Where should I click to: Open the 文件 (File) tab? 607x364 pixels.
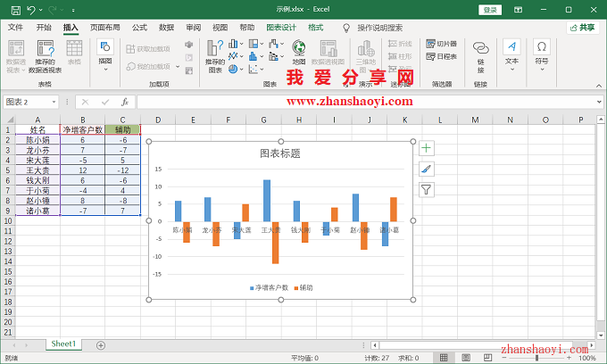coord(15,28)
